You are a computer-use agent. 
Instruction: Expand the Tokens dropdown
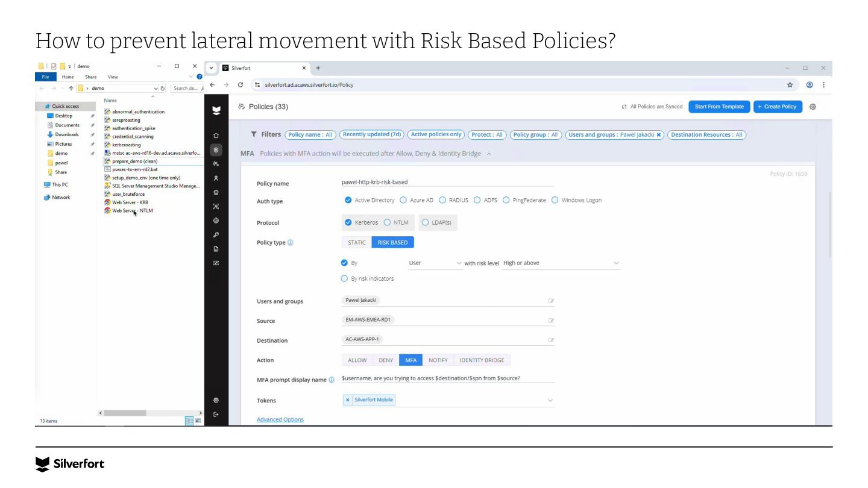tap(550, 400)
